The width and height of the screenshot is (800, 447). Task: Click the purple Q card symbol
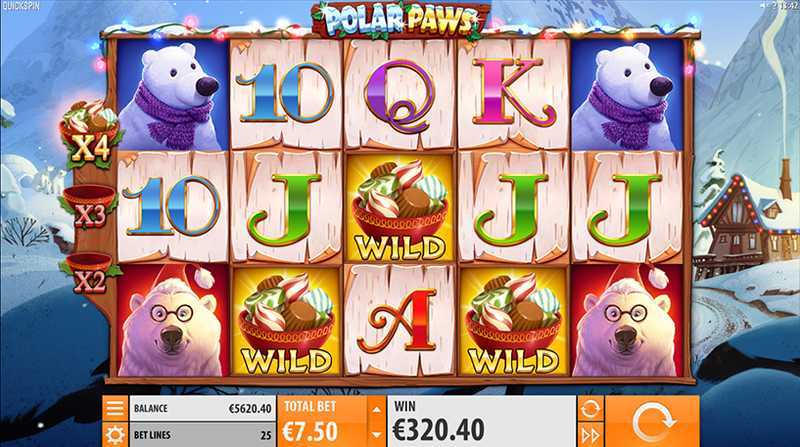click(400, 95)
